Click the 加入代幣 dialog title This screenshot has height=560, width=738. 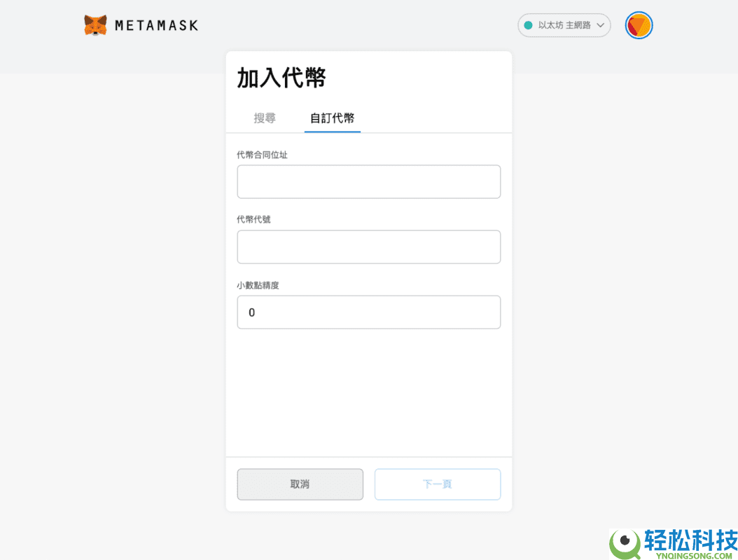[x=281, y=78]
